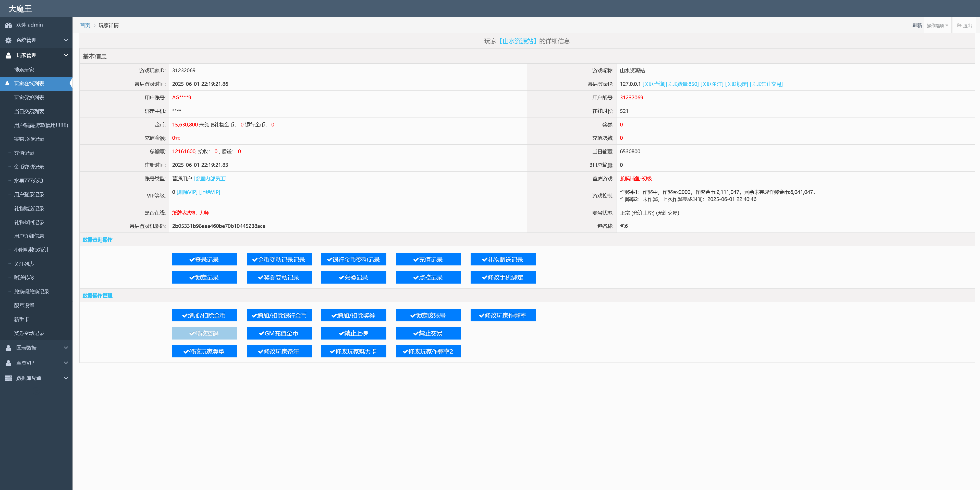Click the 设置内部员工 link
The height and width of the screenshot is (490, 980).
pos(210,179)
